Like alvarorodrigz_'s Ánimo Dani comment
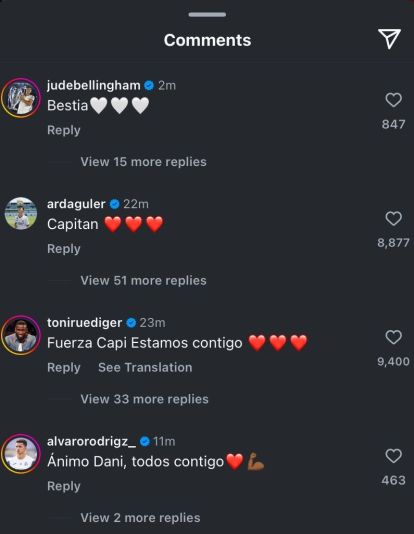The height and width of the screenshot is (534, 414). pos(394,456)
